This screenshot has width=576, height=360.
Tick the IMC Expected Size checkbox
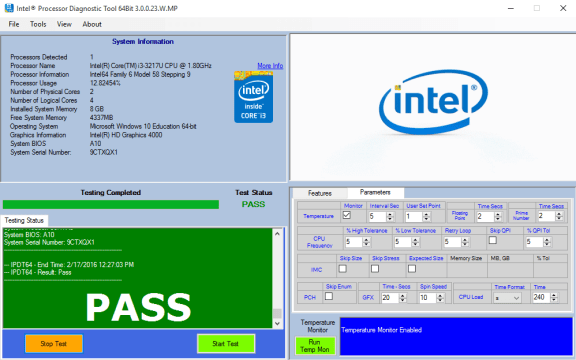(x=412, y=269)
